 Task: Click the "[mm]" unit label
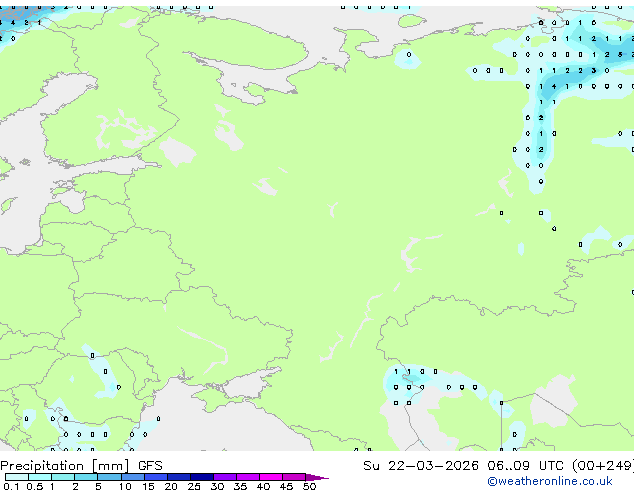(x=111, y=466)
